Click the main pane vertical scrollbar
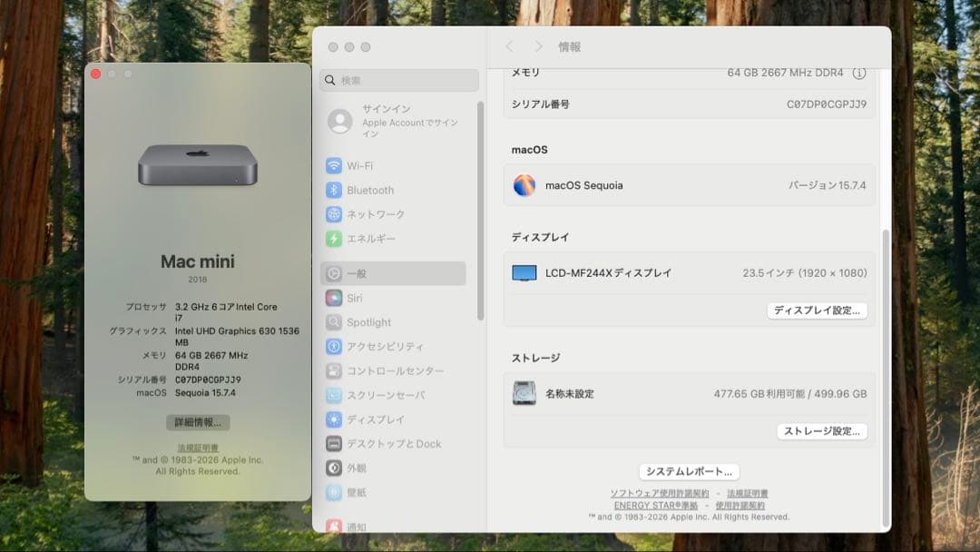Image resolution: width=980 pixels, height=552 pixels. click(x=885, y=379)
